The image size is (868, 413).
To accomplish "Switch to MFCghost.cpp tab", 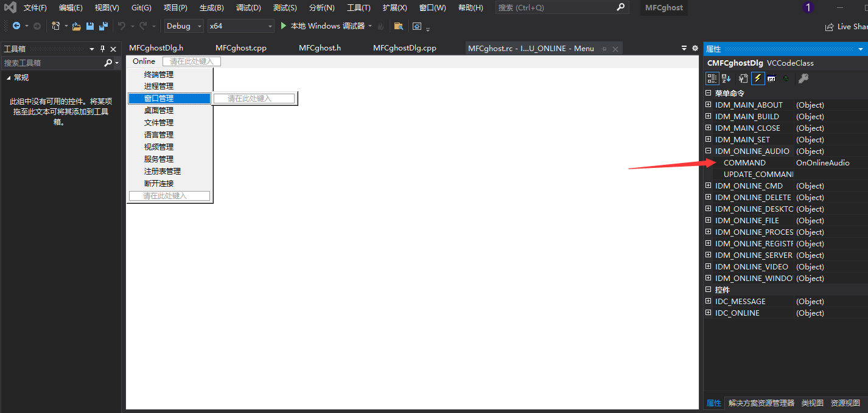I will pos(241,48).
